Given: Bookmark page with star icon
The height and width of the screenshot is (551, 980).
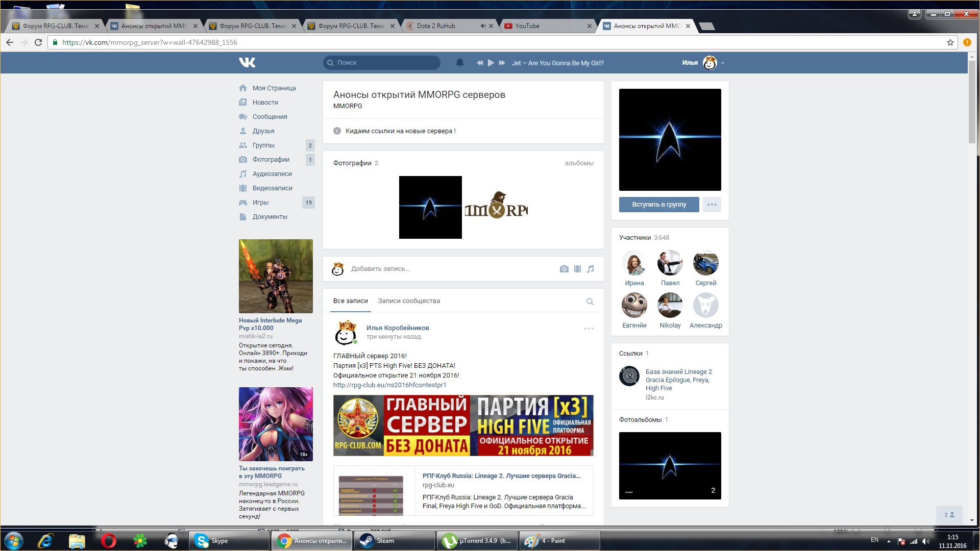Looking at the screenshot, I should 950,42.
